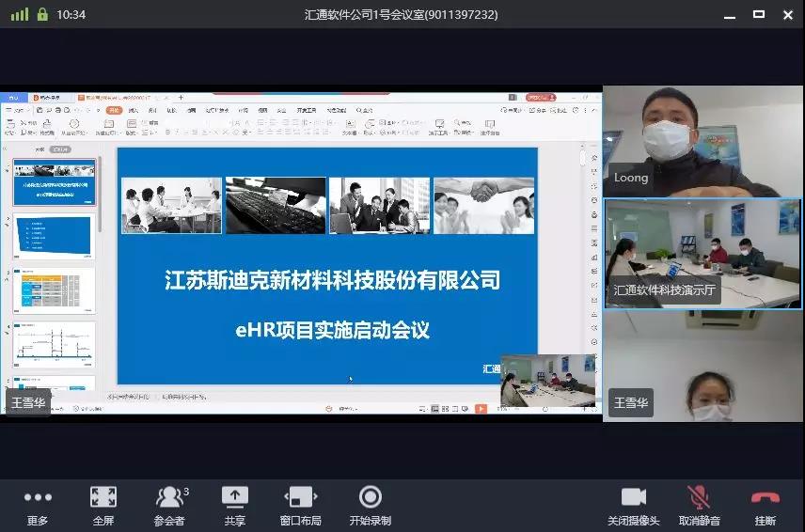Open the Shapes icon in ribbon

(370, 126)
